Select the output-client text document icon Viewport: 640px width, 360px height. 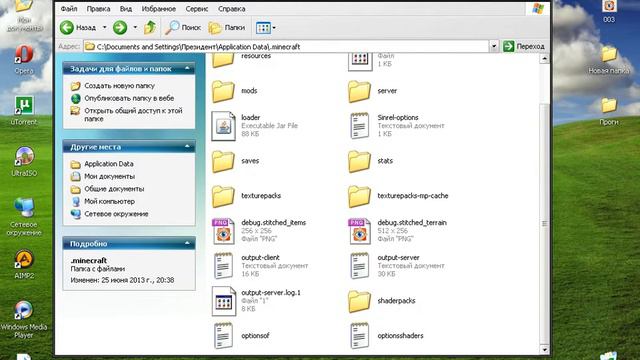pyautogui.click(x=223, y=266)
